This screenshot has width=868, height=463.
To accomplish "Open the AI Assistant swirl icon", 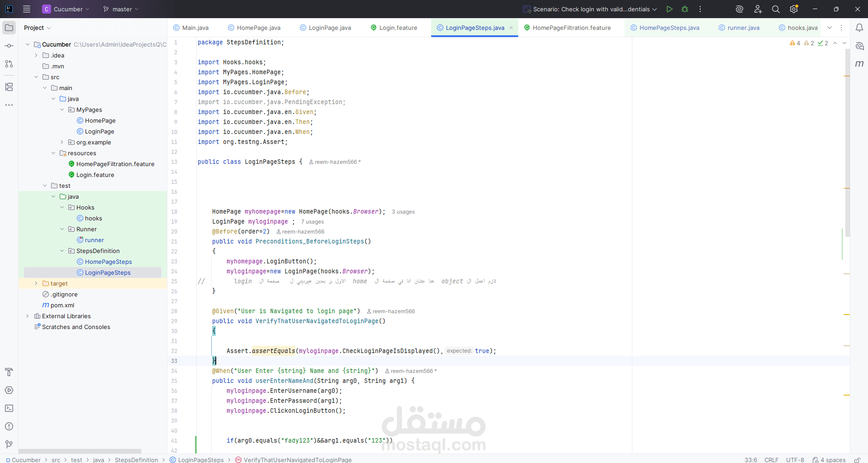I will coord(740,9).
